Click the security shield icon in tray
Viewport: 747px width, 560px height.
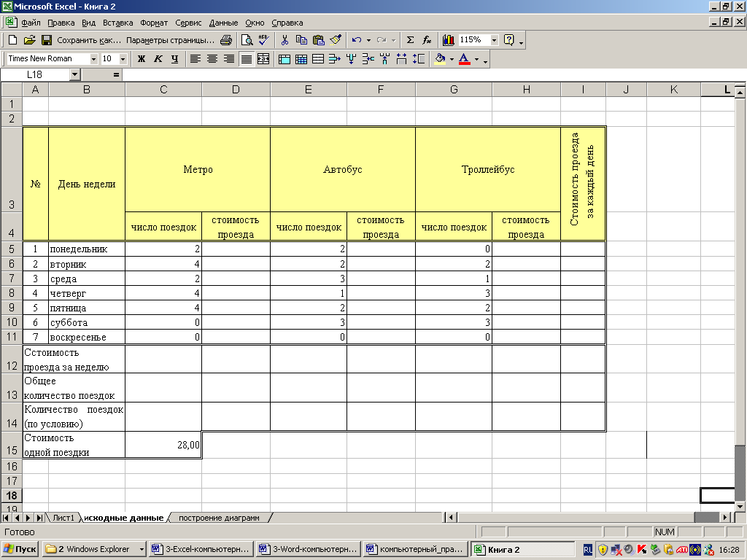603,550
